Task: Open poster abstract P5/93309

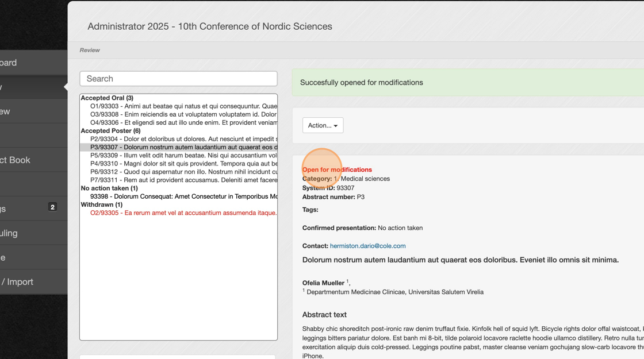Action: tap(183, 155)
